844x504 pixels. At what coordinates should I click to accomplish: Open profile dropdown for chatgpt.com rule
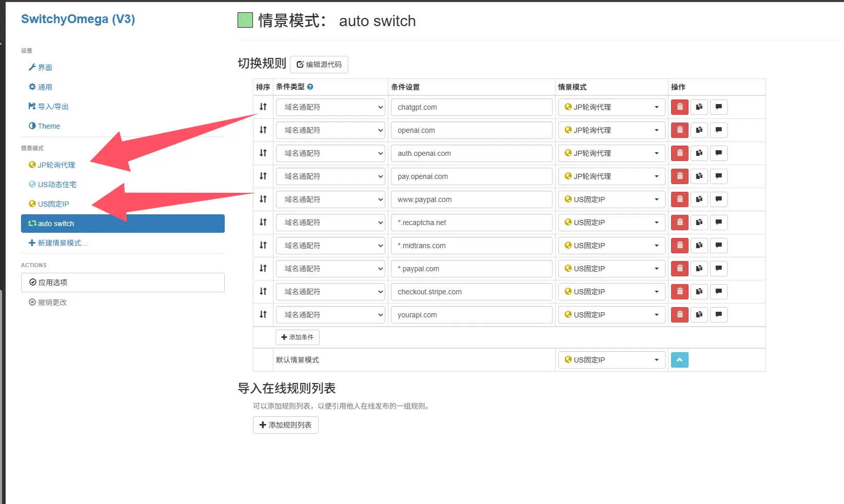point(612,107)
